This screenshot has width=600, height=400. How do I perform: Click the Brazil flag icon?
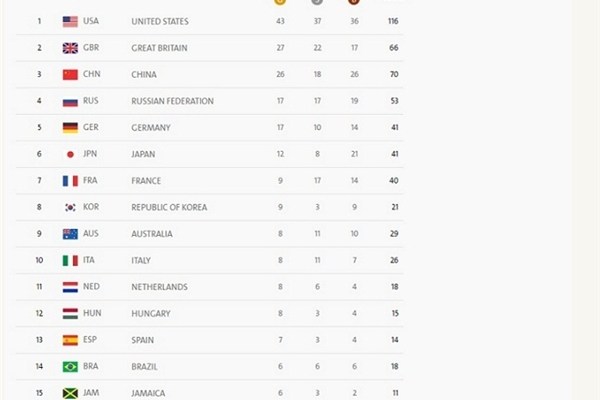(x=70, y=367)
